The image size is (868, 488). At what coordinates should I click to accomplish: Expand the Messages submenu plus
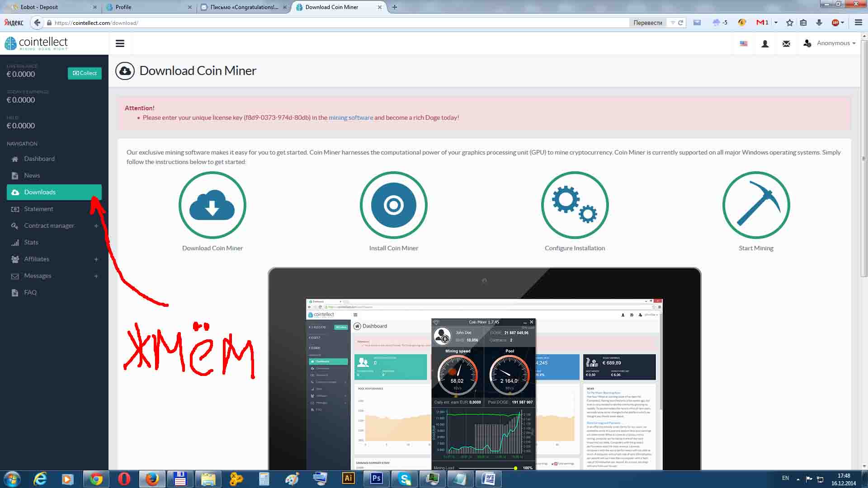coord(96,276)
